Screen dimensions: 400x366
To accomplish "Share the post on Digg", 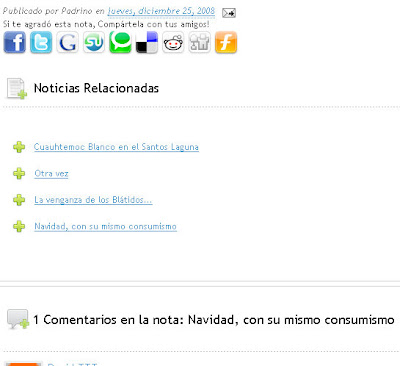I will coord(199,42).
